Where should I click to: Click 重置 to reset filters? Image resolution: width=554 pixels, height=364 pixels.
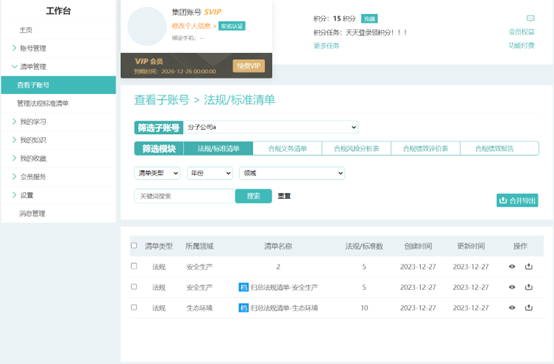[284, 196]
